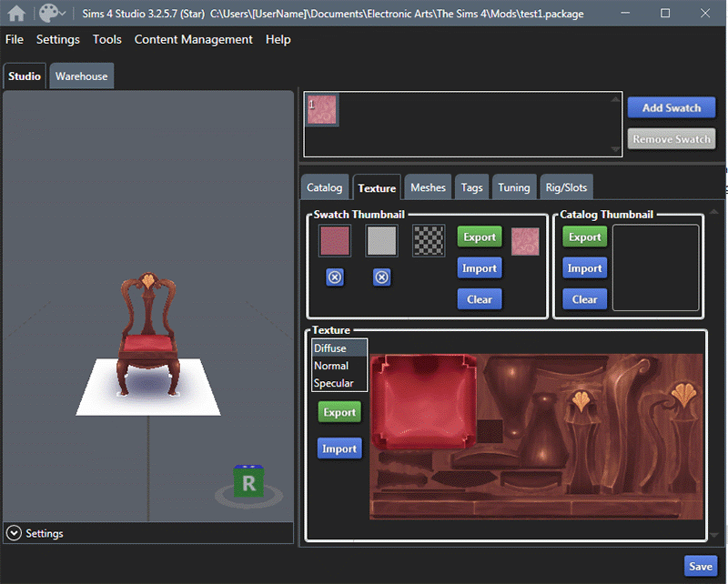Open the paint palette theme icon

[47, 14]
